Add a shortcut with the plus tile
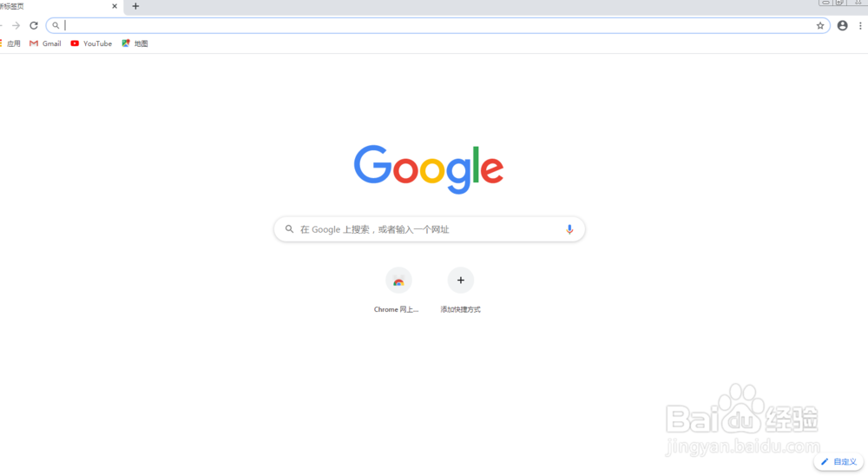 [x=461, y=281]
